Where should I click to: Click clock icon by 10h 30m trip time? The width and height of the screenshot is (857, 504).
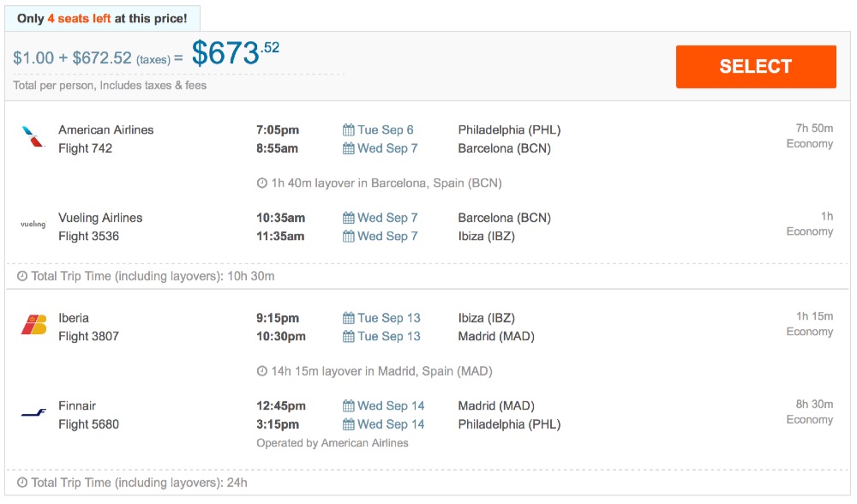click(22, 277)
